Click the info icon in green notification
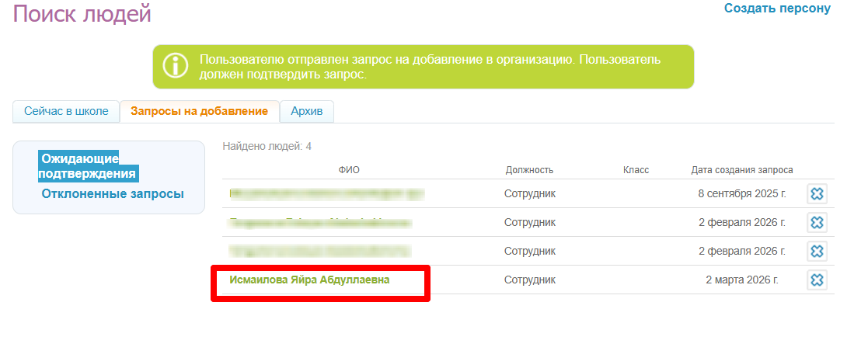The width and height of the screenshot is (868, 337). 175,66
